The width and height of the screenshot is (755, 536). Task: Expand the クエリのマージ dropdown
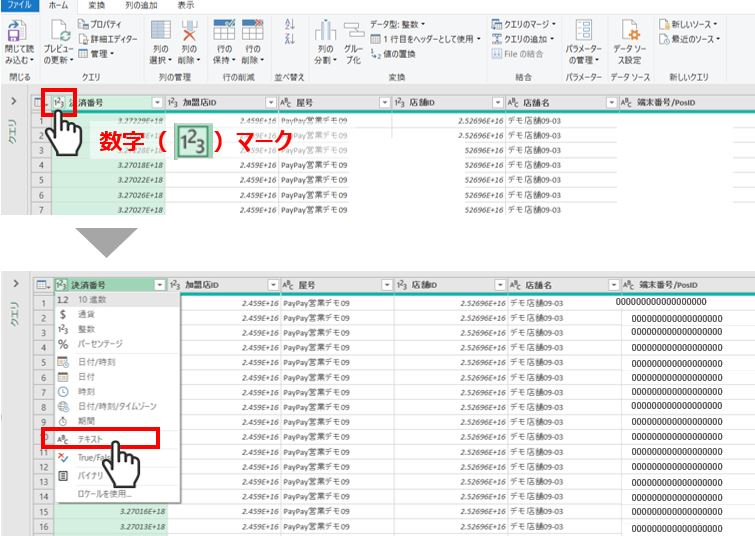525,23
